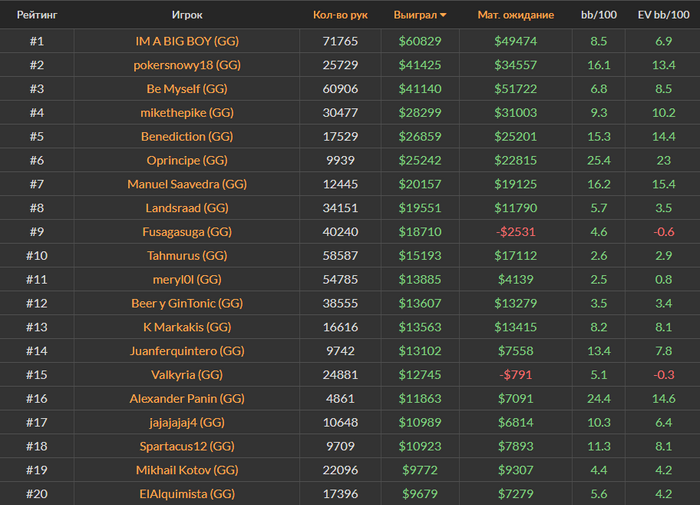Click Alexander Panin (GG) name

pos(187,398)
